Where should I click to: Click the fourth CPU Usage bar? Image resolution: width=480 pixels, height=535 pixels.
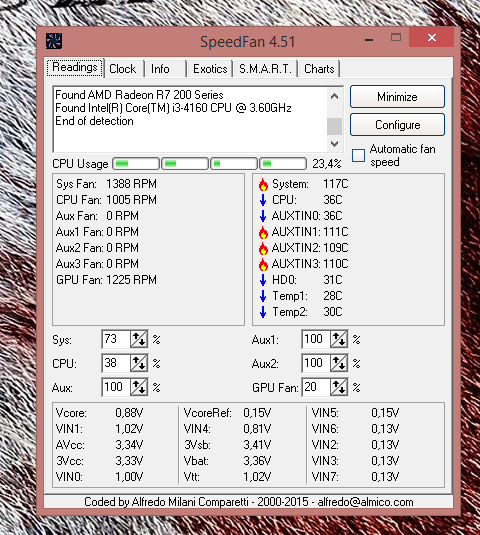pos(283,164)
